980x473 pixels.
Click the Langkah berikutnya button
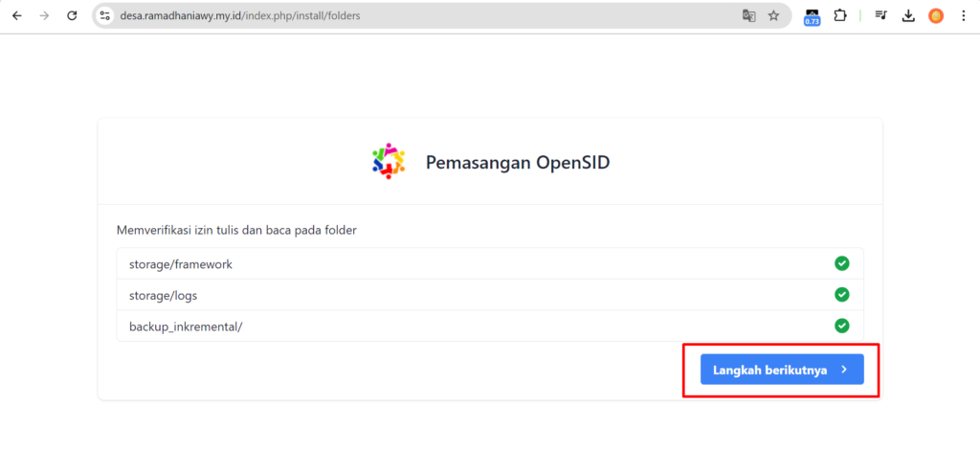(782, 370)
